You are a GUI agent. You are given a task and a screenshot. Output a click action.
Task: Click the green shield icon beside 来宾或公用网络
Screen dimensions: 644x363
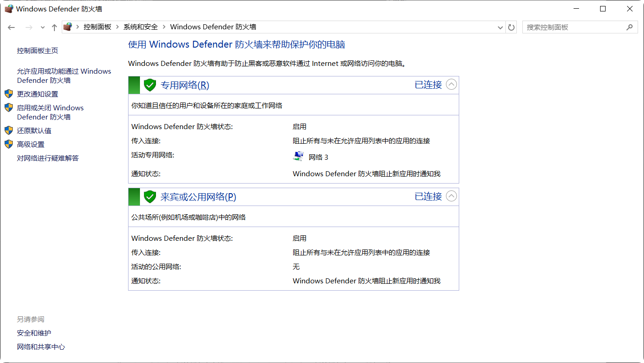coord(150,197)
